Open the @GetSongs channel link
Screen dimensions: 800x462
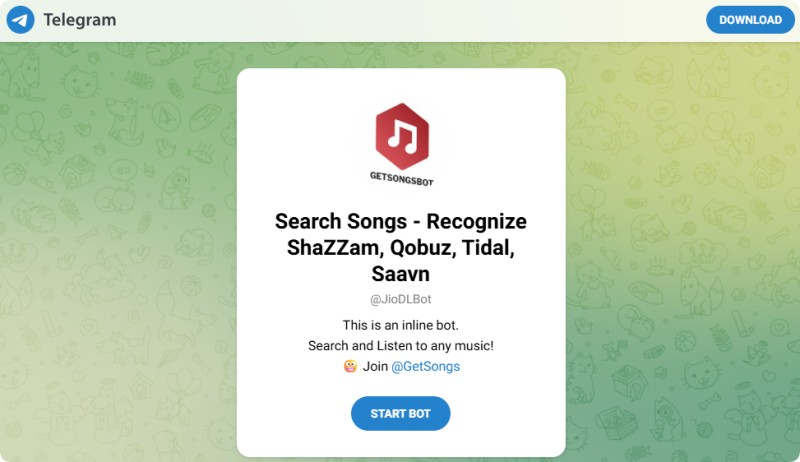[x=426, y=366]
